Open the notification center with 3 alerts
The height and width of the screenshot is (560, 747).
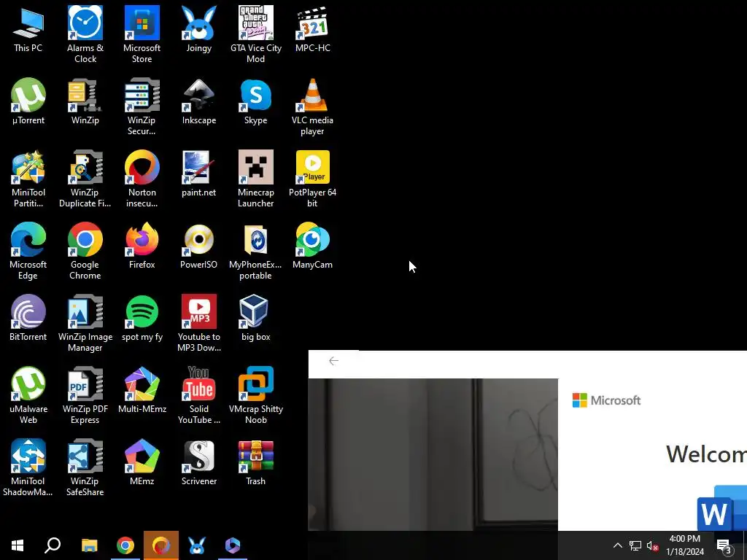(x=724, y=546)
